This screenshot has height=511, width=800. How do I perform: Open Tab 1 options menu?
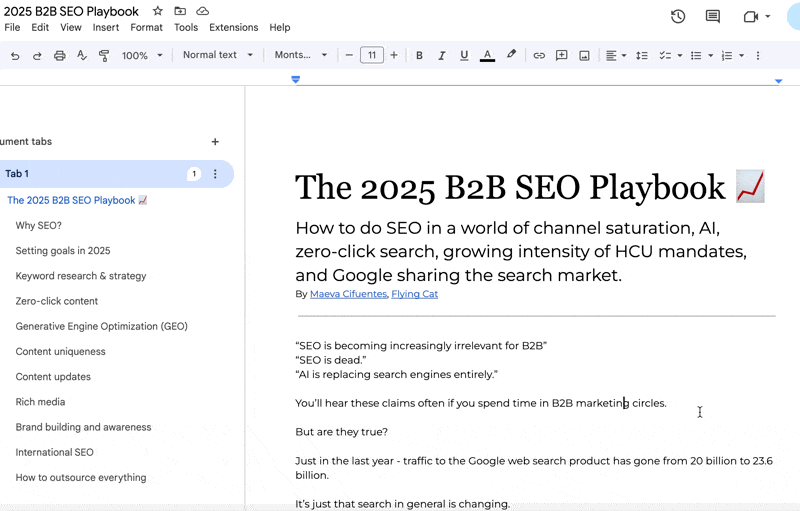click(215, 174)
